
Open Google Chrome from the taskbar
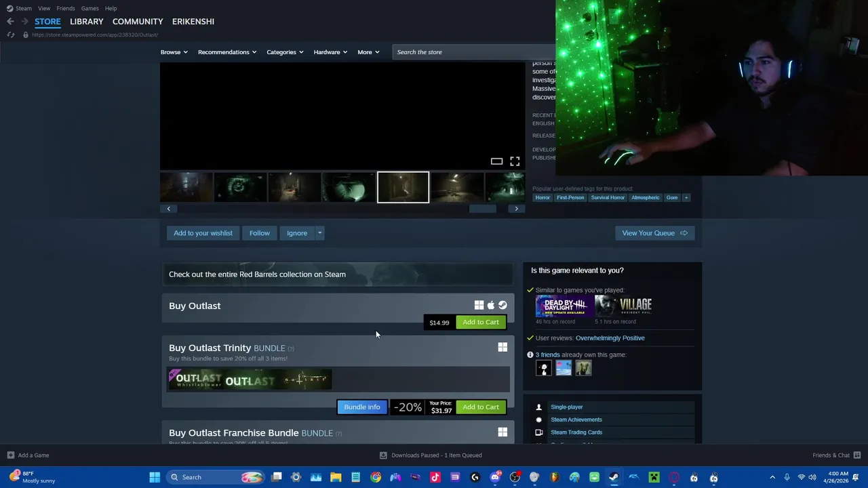click(376, 478)
